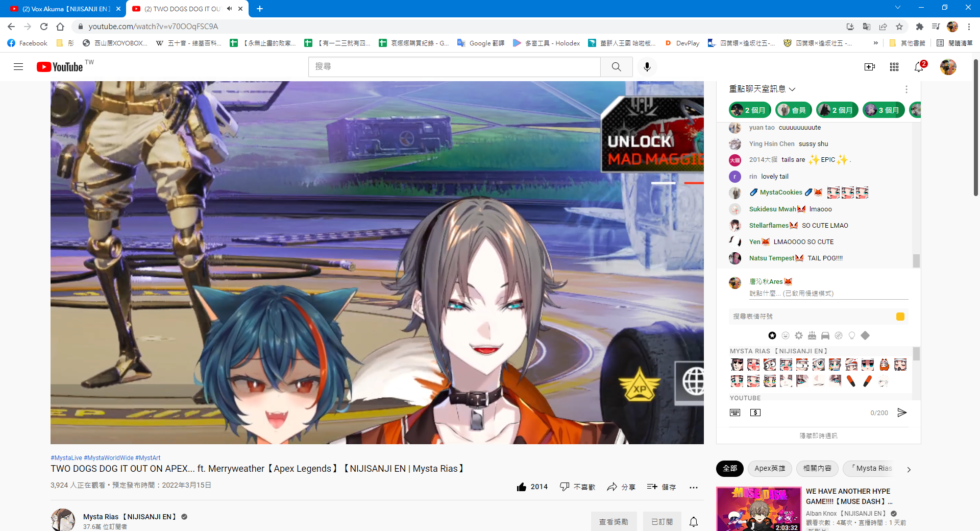This screenshot has height=531, width=980.
Task: Open Chrome tab search dropdown
Action: [x=898, y=8]
